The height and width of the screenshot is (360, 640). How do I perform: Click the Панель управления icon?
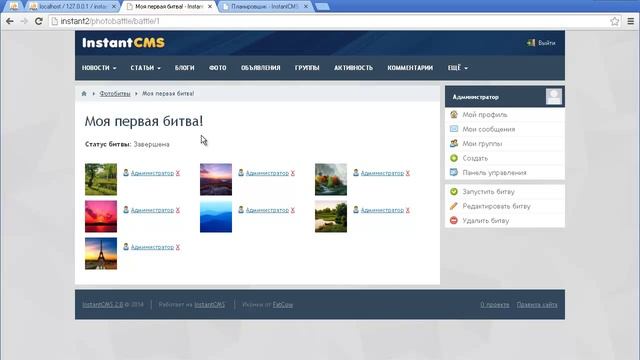[x=453, y=173]
